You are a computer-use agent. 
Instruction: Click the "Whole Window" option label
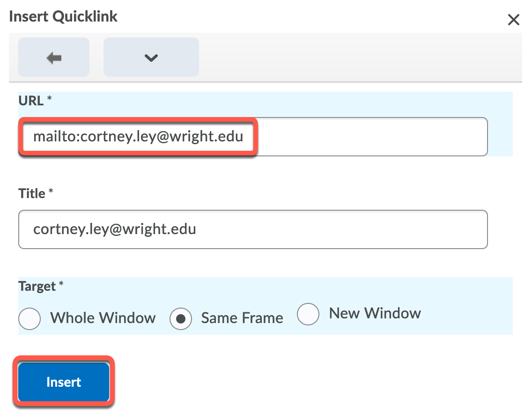pos(103,318)
